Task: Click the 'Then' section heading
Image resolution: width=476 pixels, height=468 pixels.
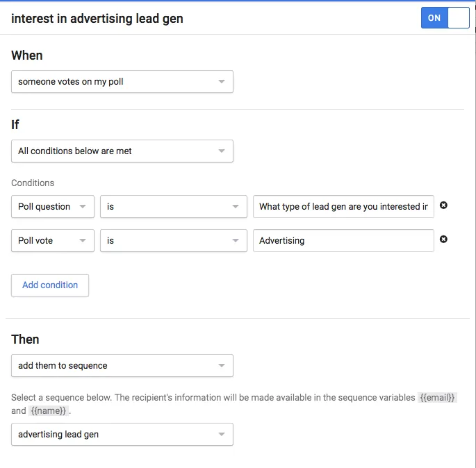Action: [25, 340]
